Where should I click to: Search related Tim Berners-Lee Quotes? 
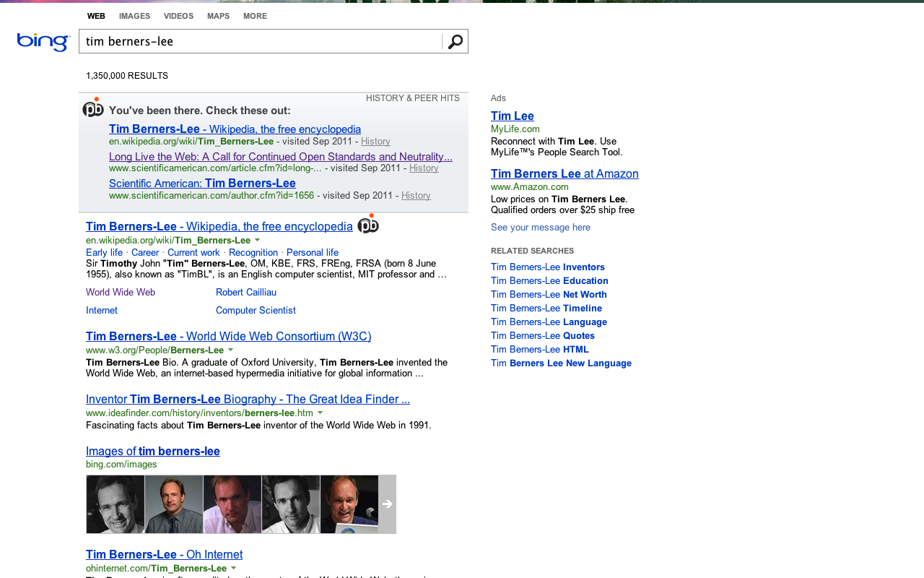543,336
